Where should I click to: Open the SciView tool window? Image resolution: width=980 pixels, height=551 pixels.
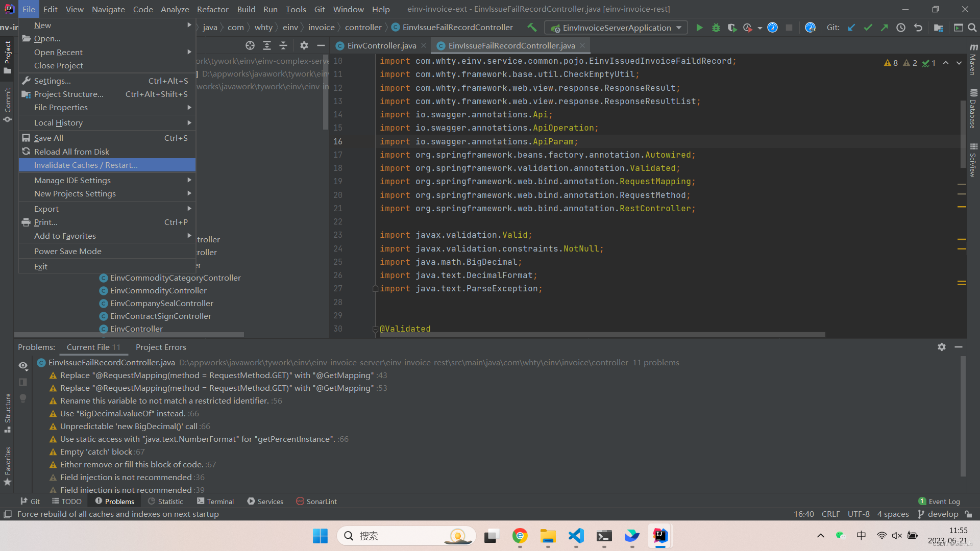coord(973,160)
